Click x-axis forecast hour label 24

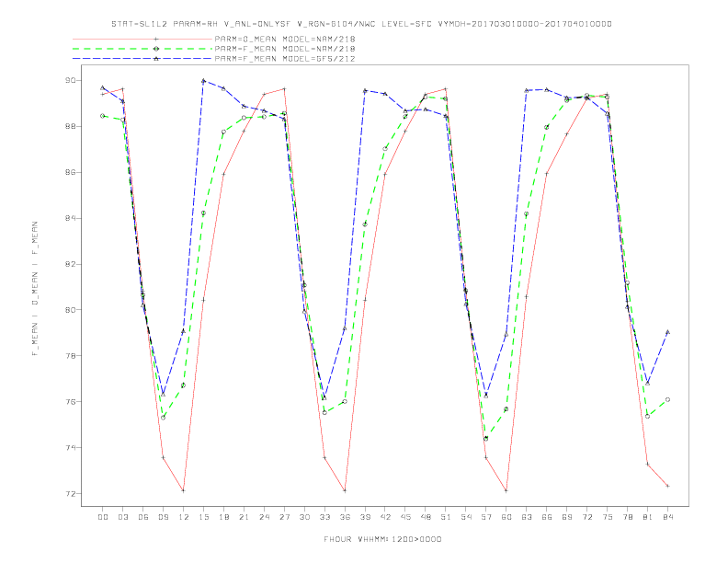point(264,517)
